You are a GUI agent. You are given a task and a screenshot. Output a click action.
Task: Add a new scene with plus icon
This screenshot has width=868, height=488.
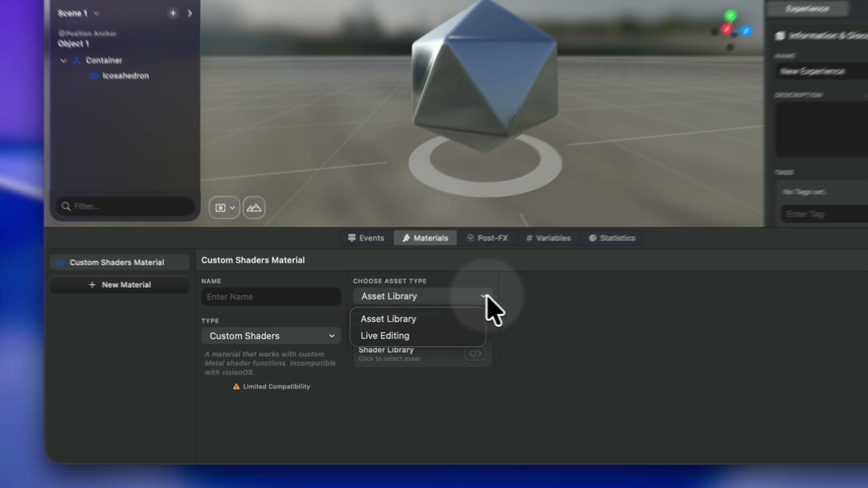pos(173,13)
